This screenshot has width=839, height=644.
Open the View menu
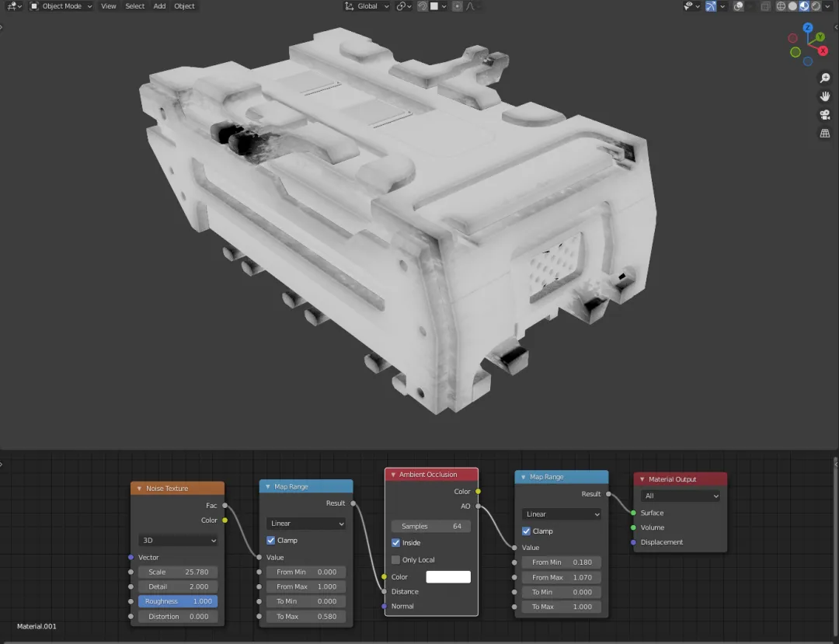click(109, 6)
